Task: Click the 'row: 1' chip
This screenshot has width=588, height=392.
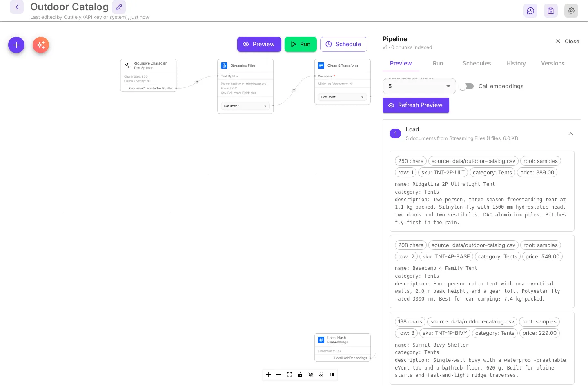Action: click(x=406, y=172)
